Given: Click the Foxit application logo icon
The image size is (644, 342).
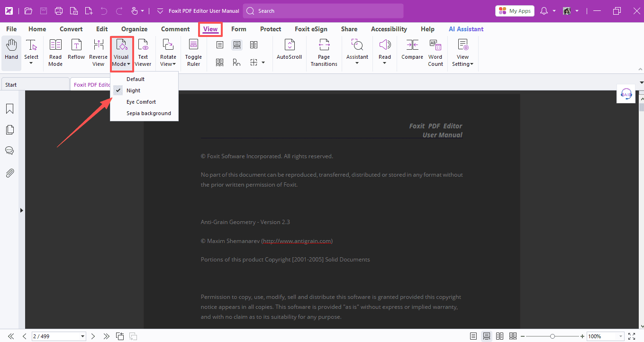Looking at the screenshot, I should 9,11.
